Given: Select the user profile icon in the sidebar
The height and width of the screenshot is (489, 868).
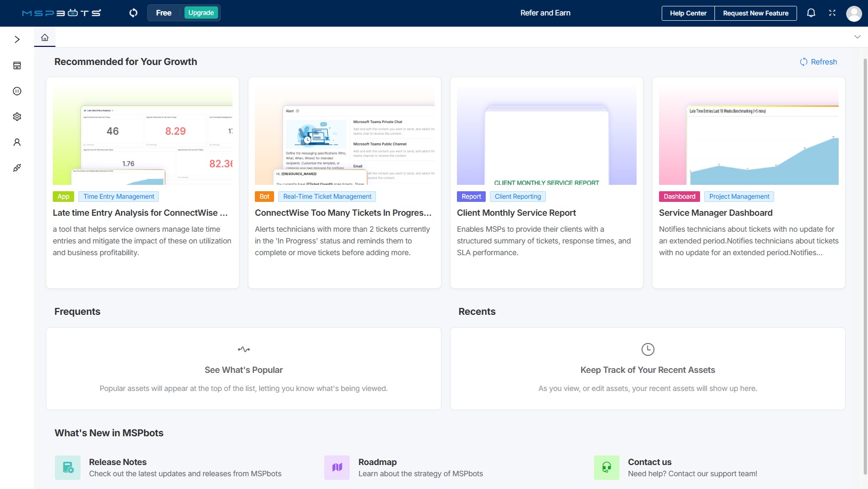Looking at the screenshot, I should pyautogui.click(x=17, y=142).
